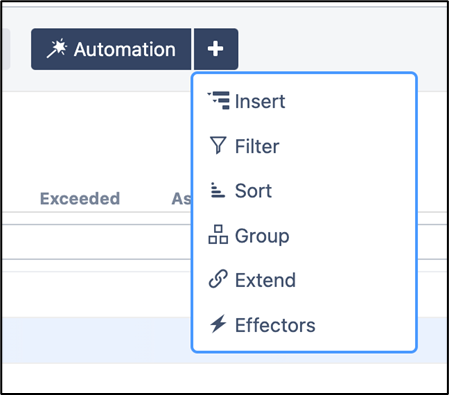
Task: Select the Group menu item
Action: pyautogui.click(x=262, y=236)
